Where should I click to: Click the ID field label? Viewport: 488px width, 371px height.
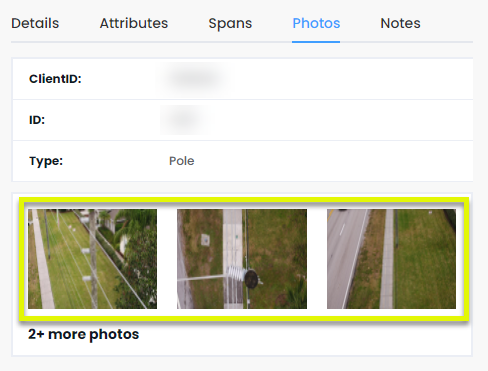point(37,120)
